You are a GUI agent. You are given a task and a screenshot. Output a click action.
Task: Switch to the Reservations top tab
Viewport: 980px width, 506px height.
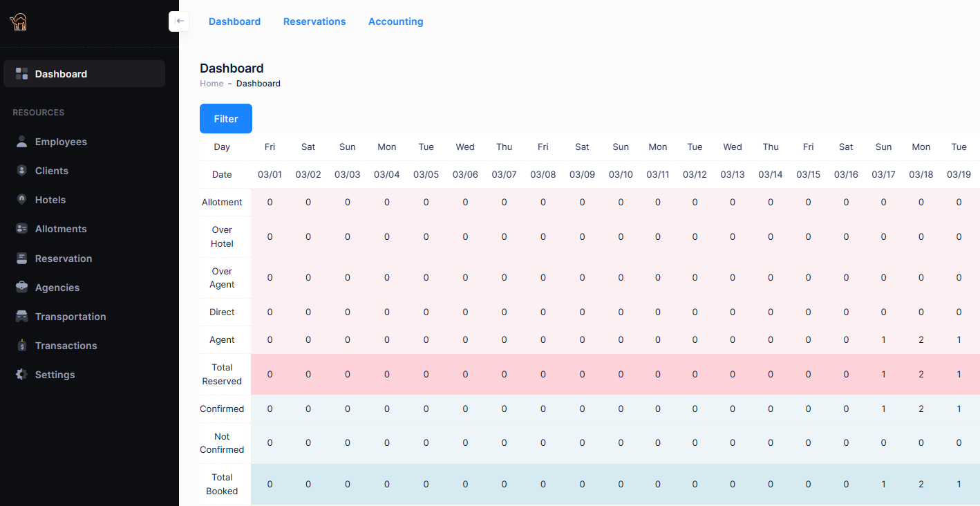coord(314,21)
